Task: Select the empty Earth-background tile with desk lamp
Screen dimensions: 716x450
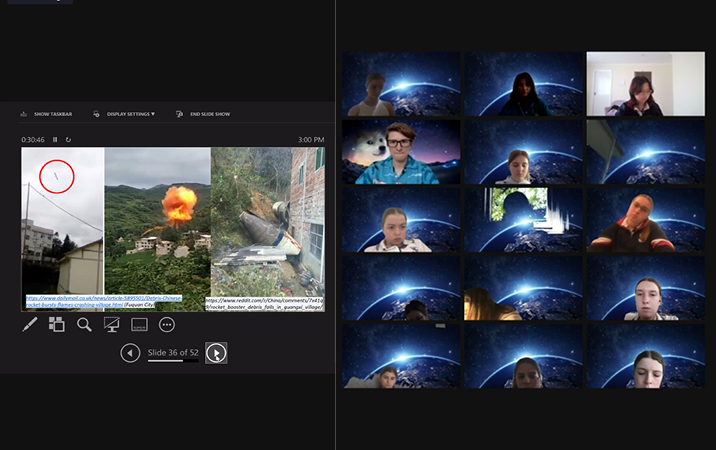Action: (x=646, y=152)
